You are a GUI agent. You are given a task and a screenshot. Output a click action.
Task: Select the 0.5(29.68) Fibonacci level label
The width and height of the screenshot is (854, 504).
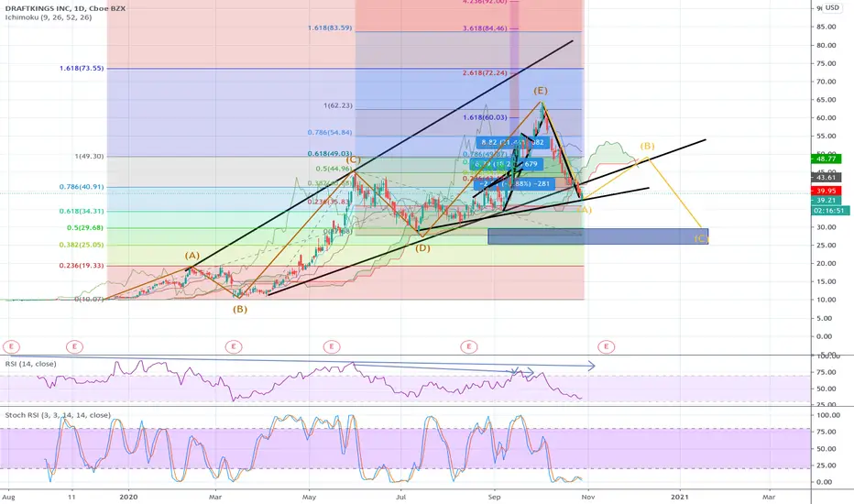tap(85, 228)
